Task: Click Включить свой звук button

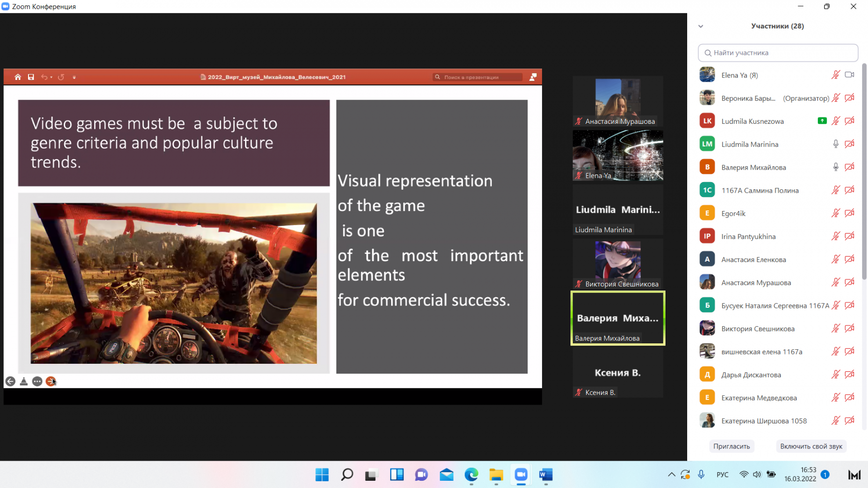Action: pyautogui.click(x=811, y=447)
